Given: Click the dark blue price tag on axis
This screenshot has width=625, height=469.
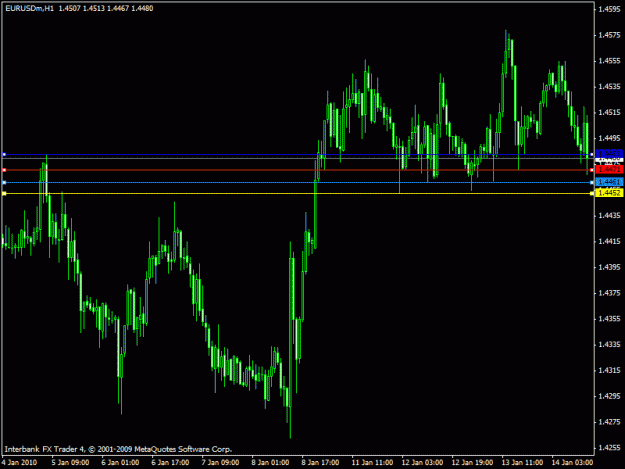Looking at the screenshot, I should (609, 153).
